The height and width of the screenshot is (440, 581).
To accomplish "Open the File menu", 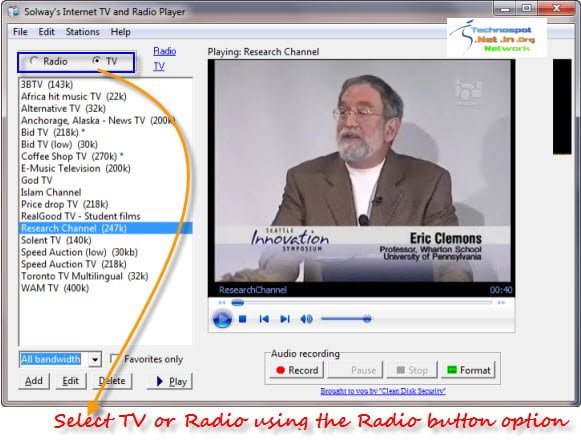I will pyautogui.click(x=20, y=32).
